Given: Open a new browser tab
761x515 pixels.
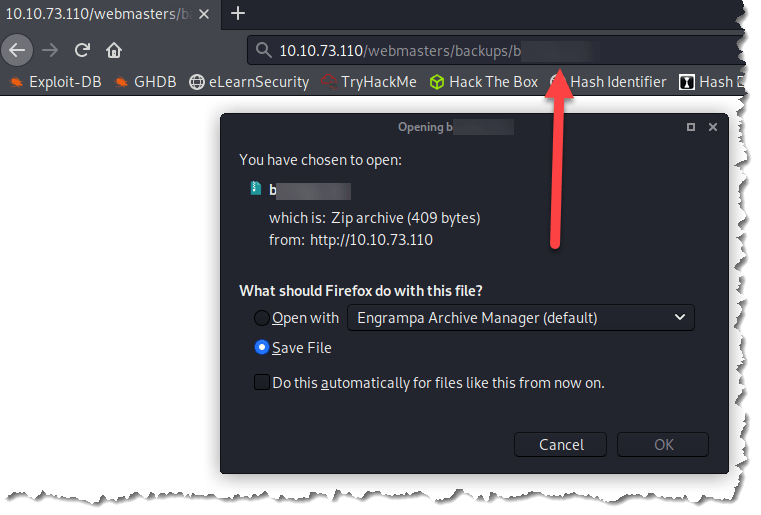Looking at the screenshot, I should point(238,14).
